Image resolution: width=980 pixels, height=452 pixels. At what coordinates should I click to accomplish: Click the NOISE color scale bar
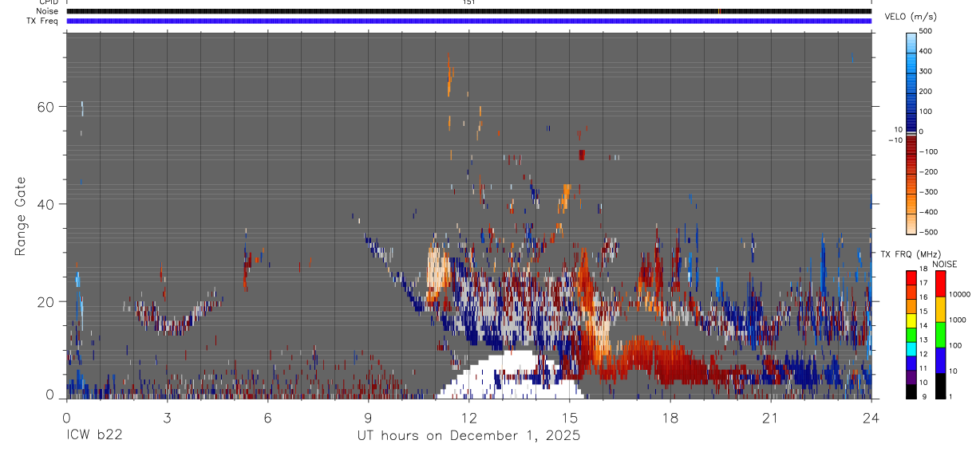pyautogui.click(x=941, y=334)
